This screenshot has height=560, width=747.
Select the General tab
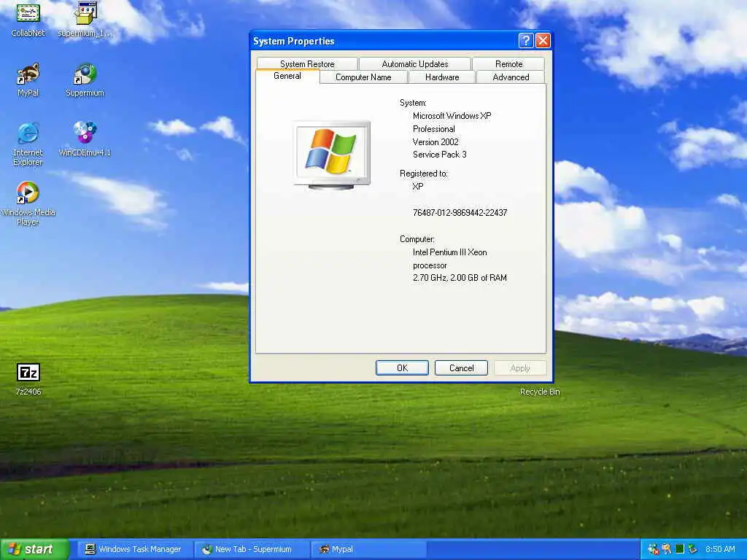click(287, 76)
